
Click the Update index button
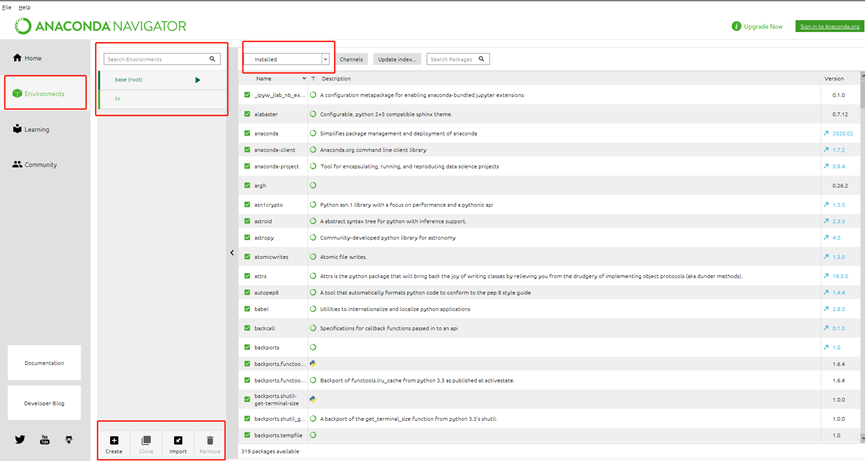click(x=397, y=59)
